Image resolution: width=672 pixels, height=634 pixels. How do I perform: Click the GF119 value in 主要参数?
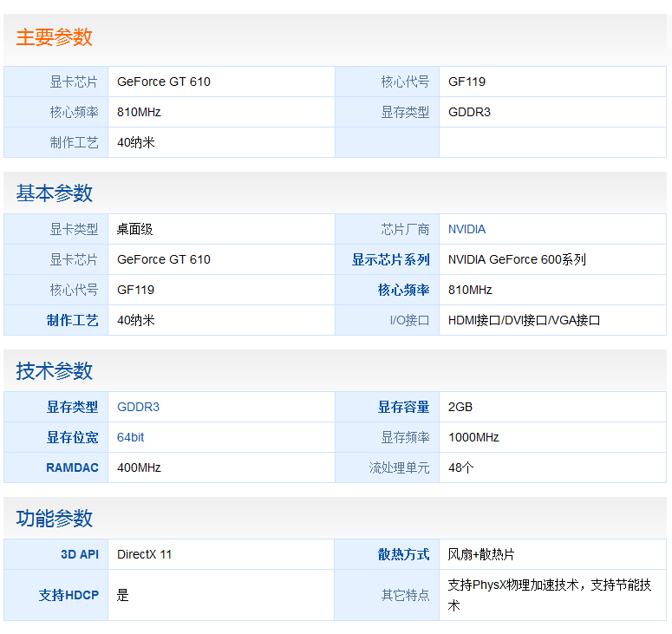466,82
